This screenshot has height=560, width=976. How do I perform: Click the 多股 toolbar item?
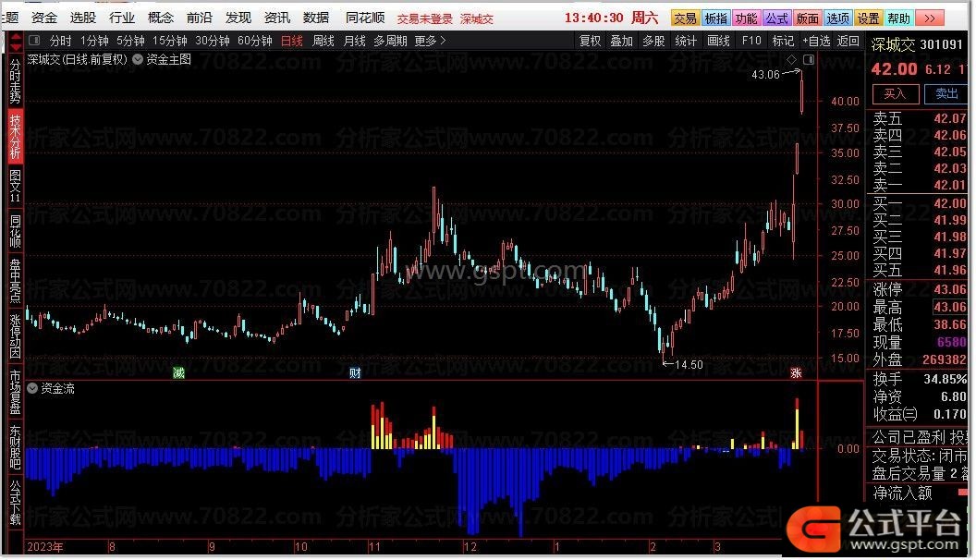653,41
